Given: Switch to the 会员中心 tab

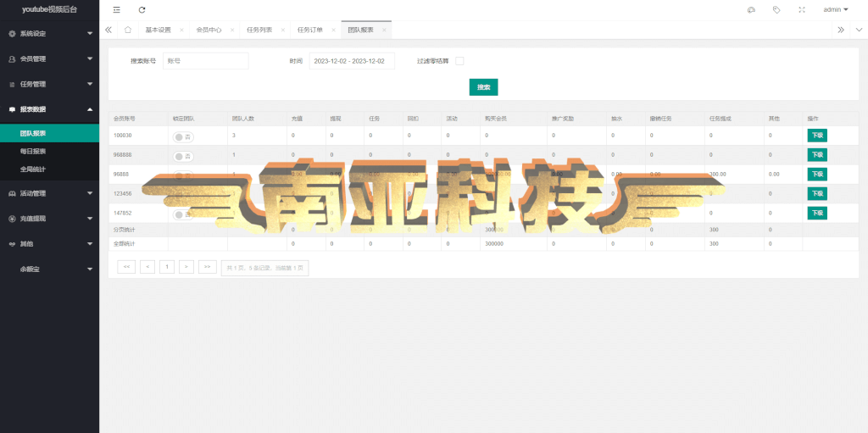Looking at the screenshot, I should click(209, 30).
